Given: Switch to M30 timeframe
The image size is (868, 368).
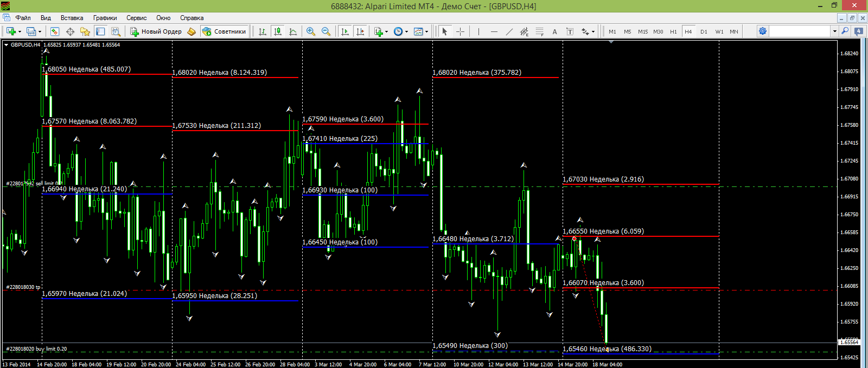Looking at the screenshot, I should 658,31.
